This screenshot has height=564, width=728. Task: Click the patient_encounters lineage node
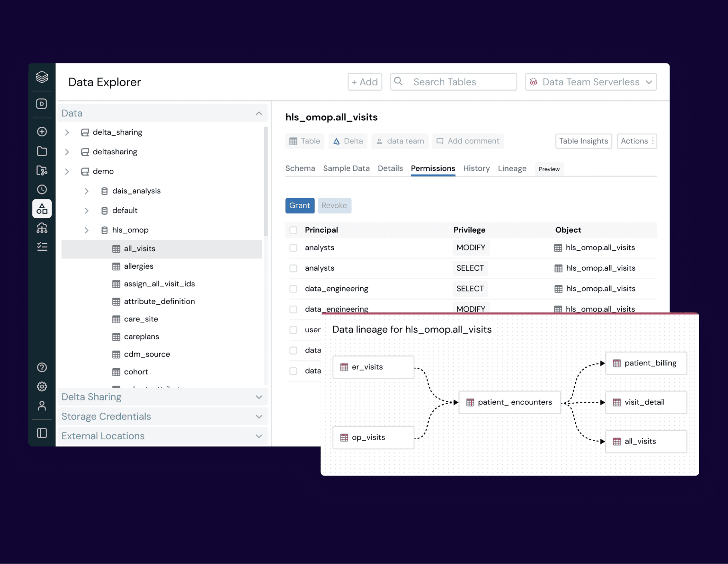[x=510, y=402]
